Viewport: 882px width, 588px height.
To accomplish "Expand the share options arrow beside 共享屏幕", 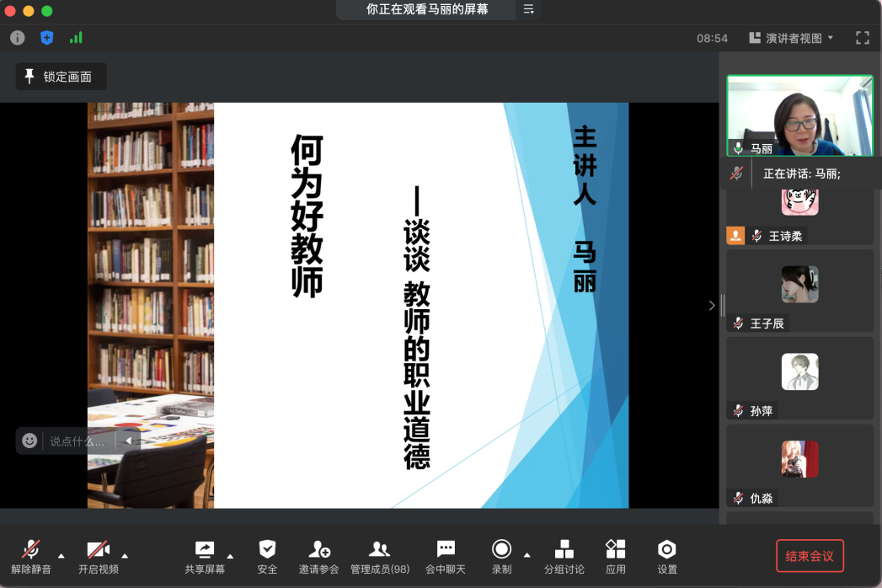I will click(230, 555).
